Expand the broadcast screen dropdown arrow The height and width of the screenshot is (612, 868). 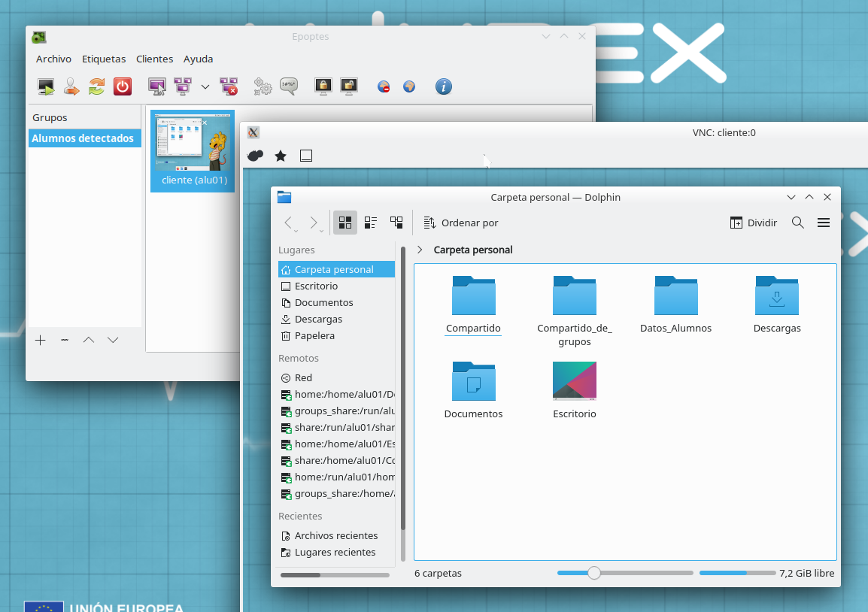[205, 86]
